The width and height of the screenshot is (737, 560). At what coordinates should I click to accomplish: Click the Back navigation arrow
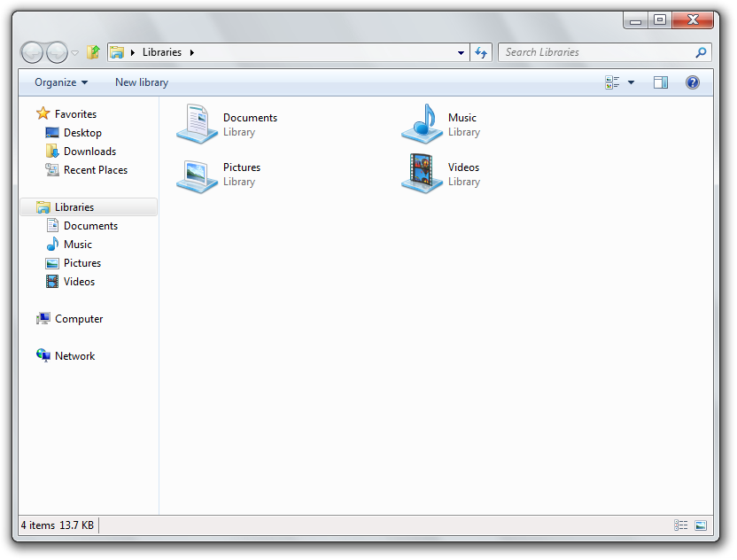click(32, 52)
